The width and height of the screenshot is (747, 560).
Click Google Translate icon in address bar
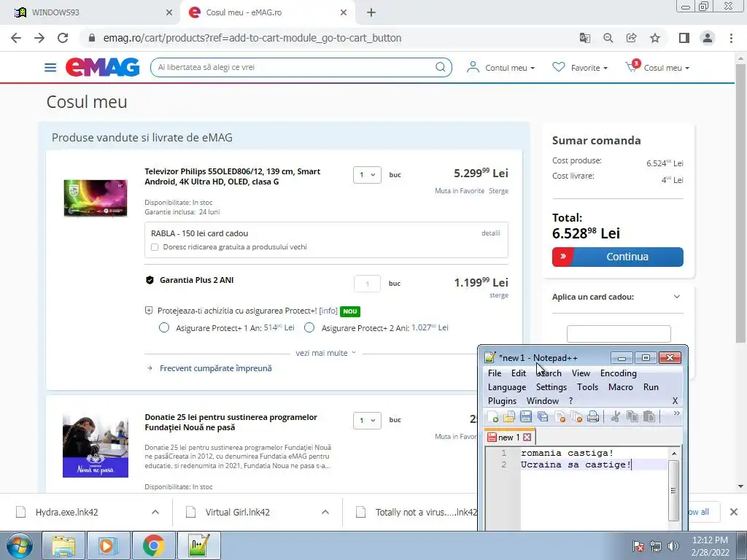click(584, 38)
